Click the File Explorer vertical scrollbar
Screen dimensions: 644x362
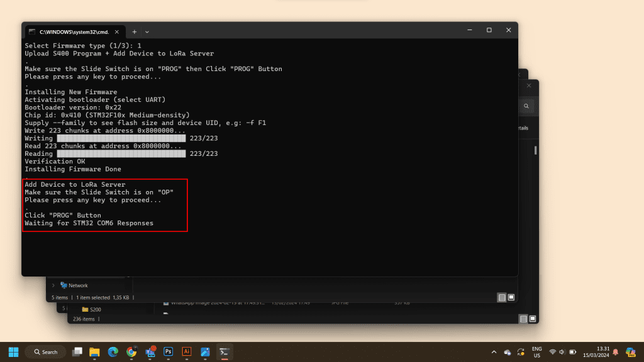(x=535, y=151)
